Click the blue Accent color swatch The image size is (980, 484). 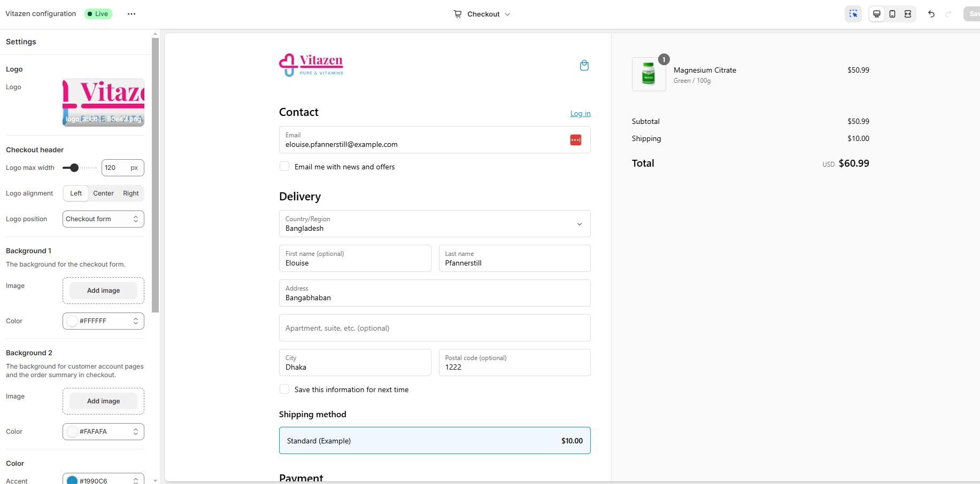pyautogui.click(x=72, y=480)
